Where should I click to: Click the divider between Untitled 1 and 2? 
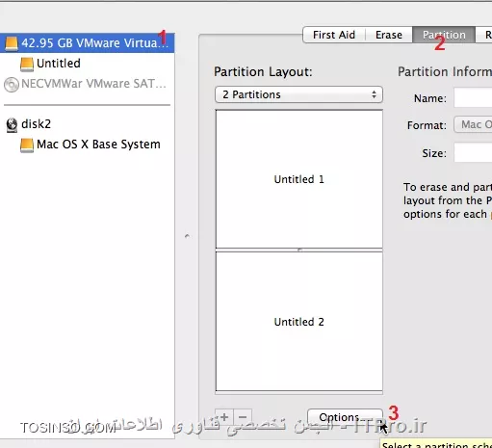[x=299, y=250]
